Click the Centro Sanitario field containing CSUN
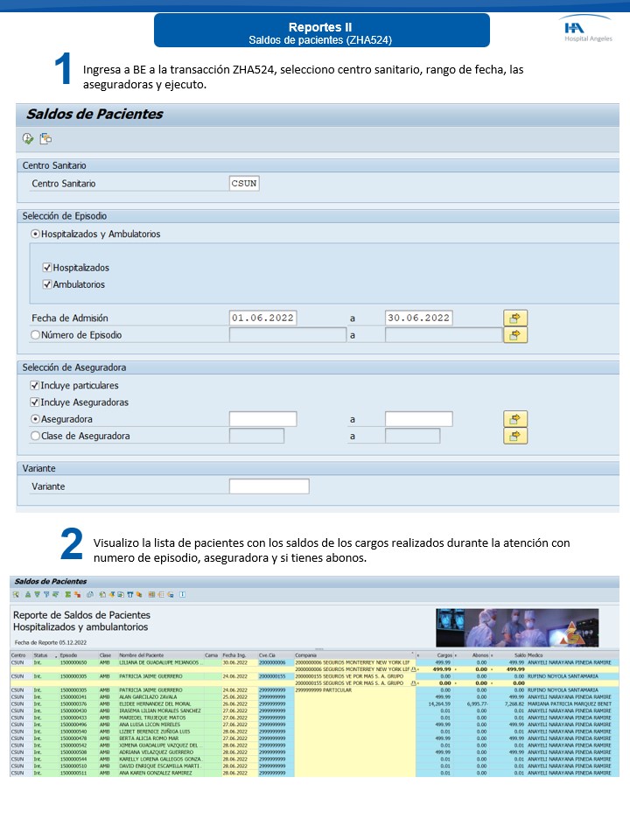Image resolution: width=630 pixels, height=840 pixels. (244, 184)
